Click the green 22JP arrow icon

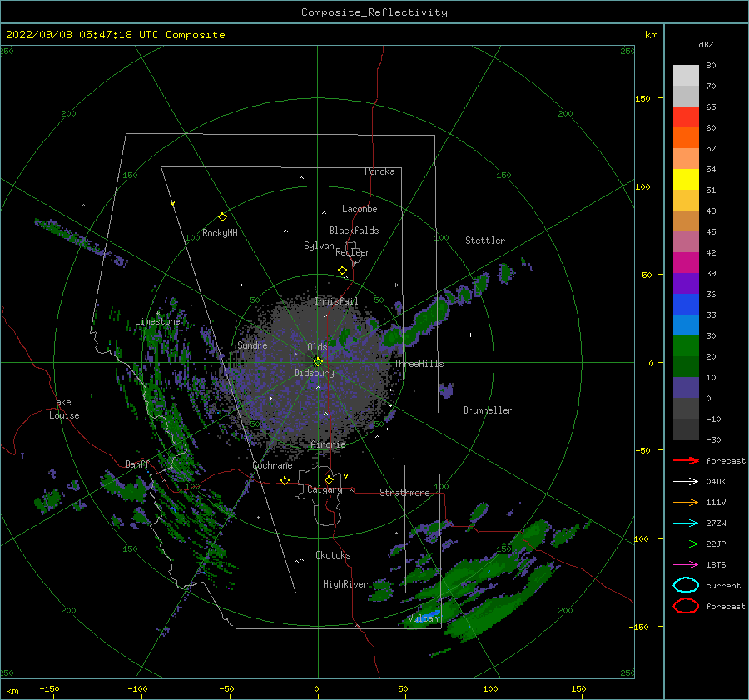[x=686, y=544]
